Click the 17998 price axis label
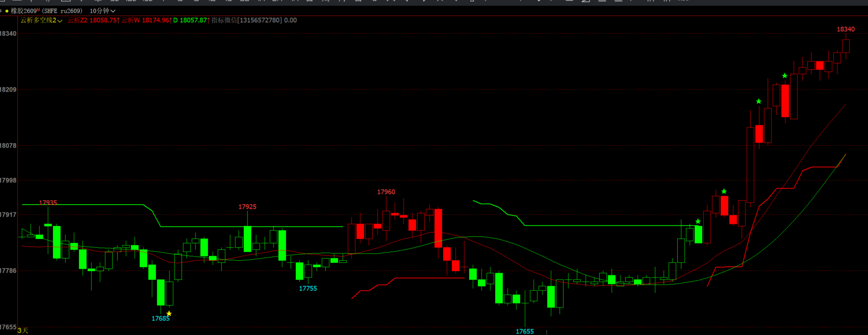This screenshot has height=335, width=868. [x=8, y=180]
